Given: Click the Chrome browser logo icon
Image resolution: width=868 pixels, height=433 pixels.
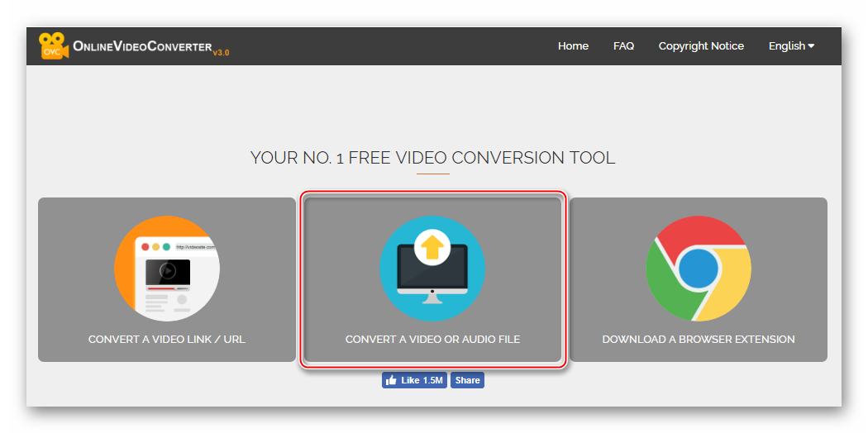Looking at the screenshot, I should [698, 269].
